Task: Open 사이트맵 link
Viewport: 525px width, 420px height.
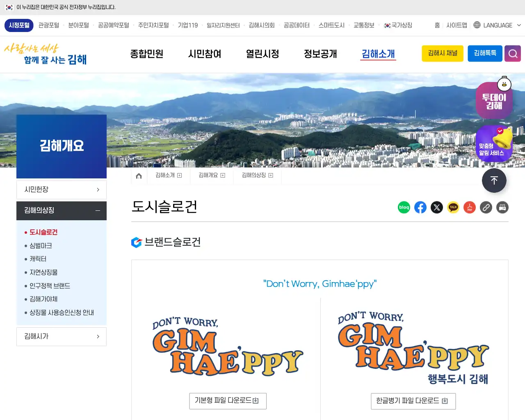Action: (x=457, y=25)
